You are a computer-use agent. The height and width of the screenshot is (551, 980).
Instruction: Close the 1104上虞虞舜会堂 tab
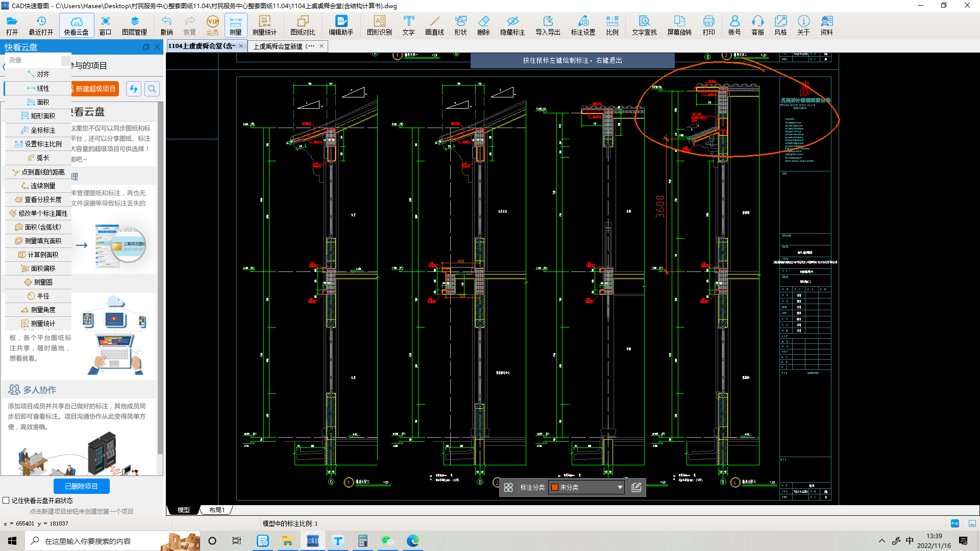[241, 46]
